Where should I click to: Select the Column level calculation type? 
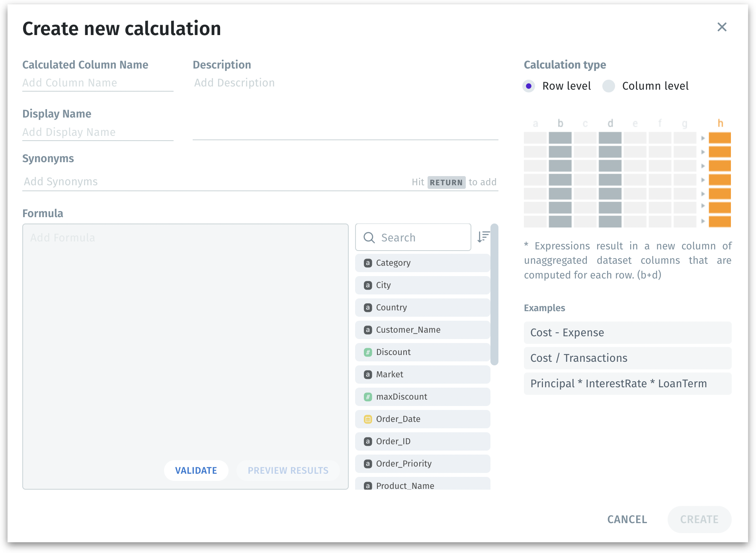[x=608, y=86]
